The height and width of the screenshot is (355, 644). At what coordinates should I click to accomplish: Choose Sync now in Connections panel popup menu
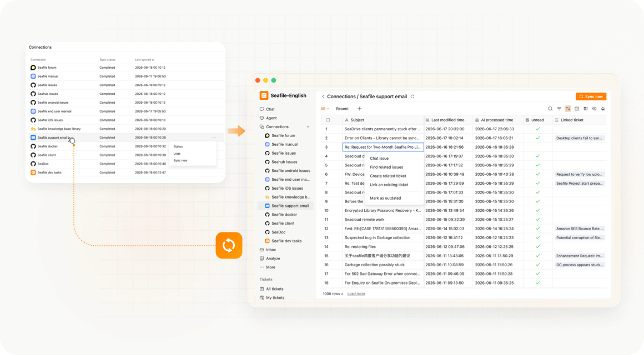(x=180, y=160)
